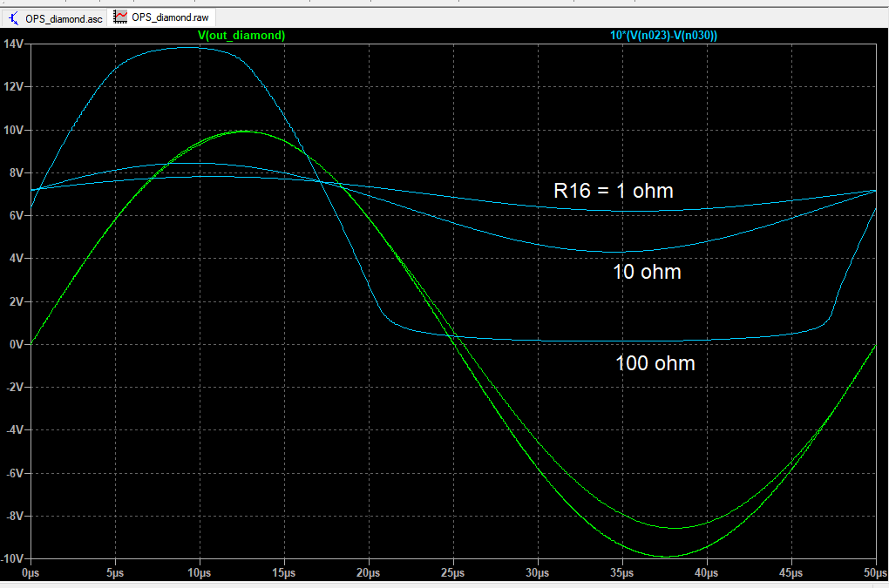Click the 14V vertical axis label
This screenshot has width=889, height=588.
tap(13, 44)
